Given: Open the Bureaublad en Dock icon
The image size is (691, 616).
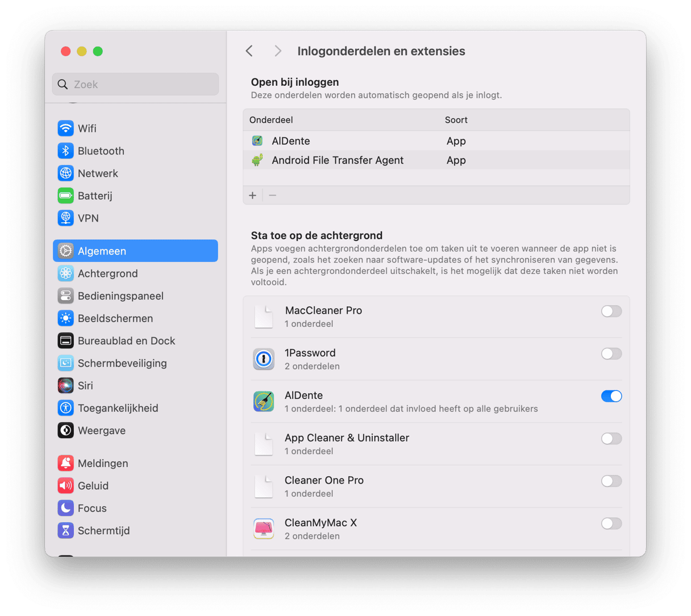Looking at the screenshot, I should click(x=66, y=340).
